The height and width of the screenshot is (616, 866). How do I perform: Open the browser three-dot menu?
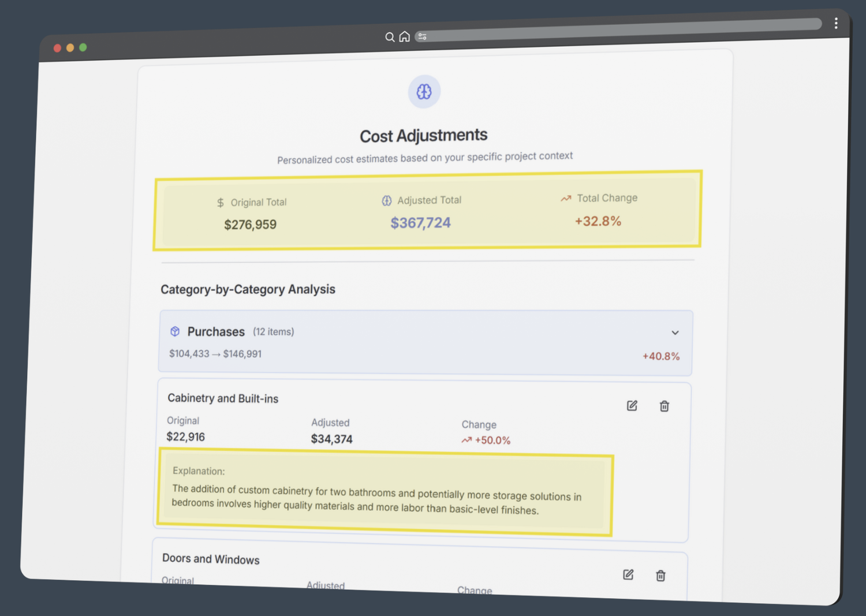(835, 23)
